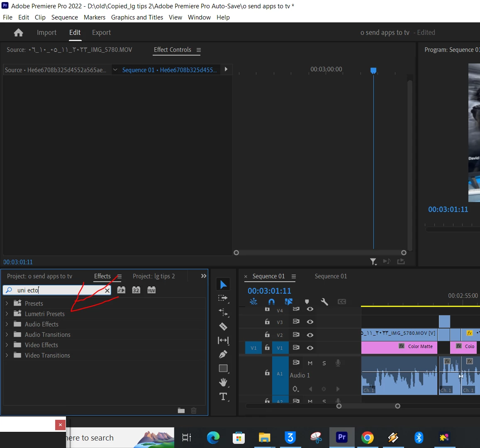The width and height of the screenshot is (480, 448).
Task: Switch to the Export tab
Action: click(x=101, y=32)
